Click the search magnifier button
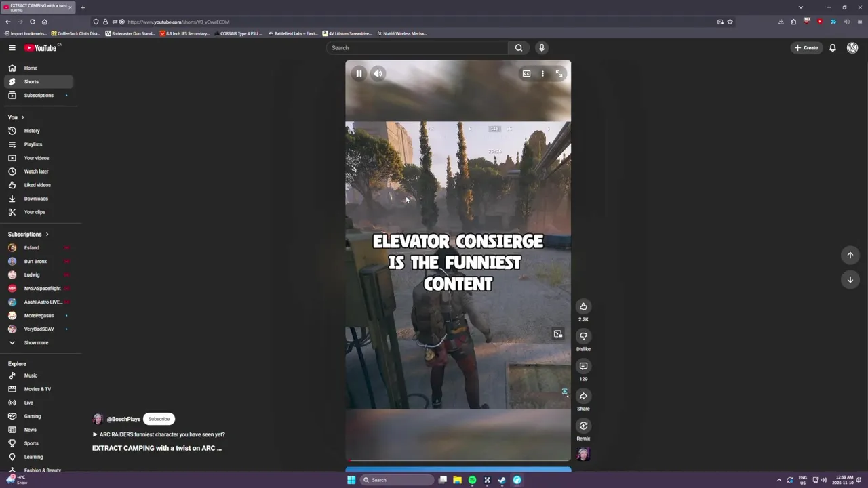The image size is (868, 488). coord(519,47)
